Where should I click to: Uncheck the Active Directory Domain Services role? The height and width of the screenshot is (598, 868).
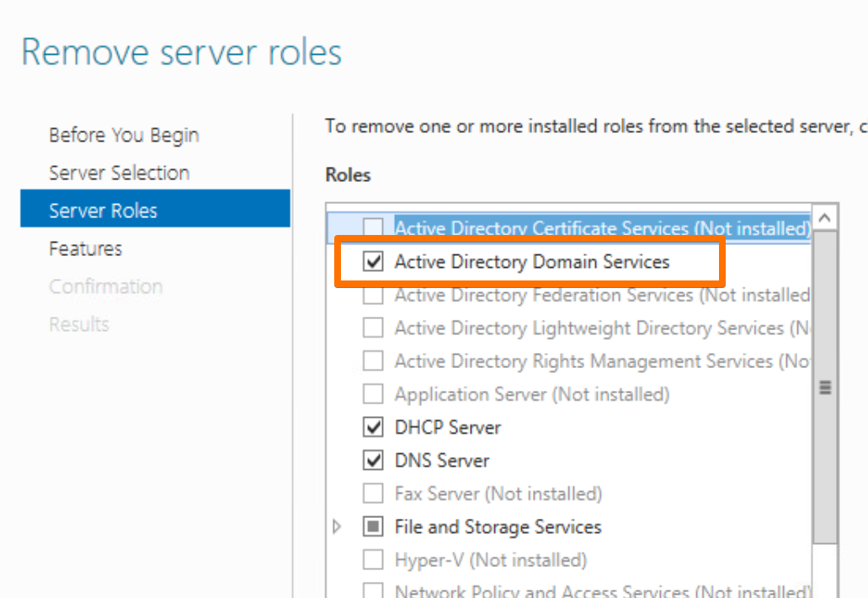373,262
